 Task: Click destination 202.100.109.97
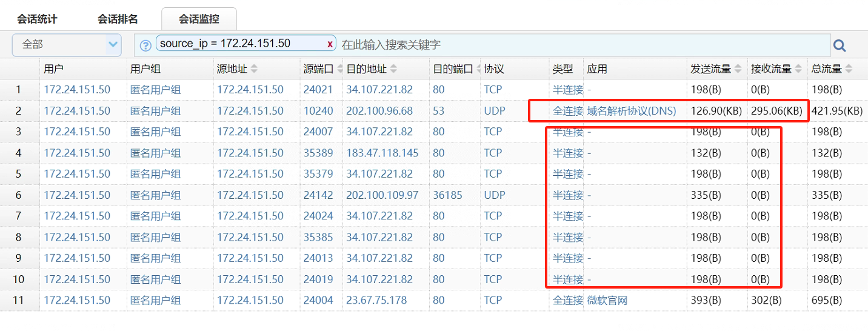tap(382, 195)
